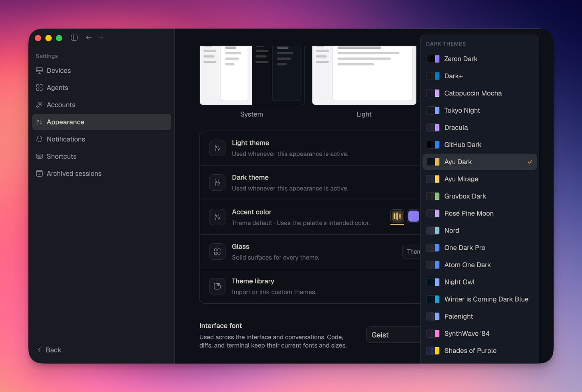Image resolution: width=582 pixels, height=392 pixels.
Task: Select the Tokyo Night theme
Action: click(x=480, y=110)
